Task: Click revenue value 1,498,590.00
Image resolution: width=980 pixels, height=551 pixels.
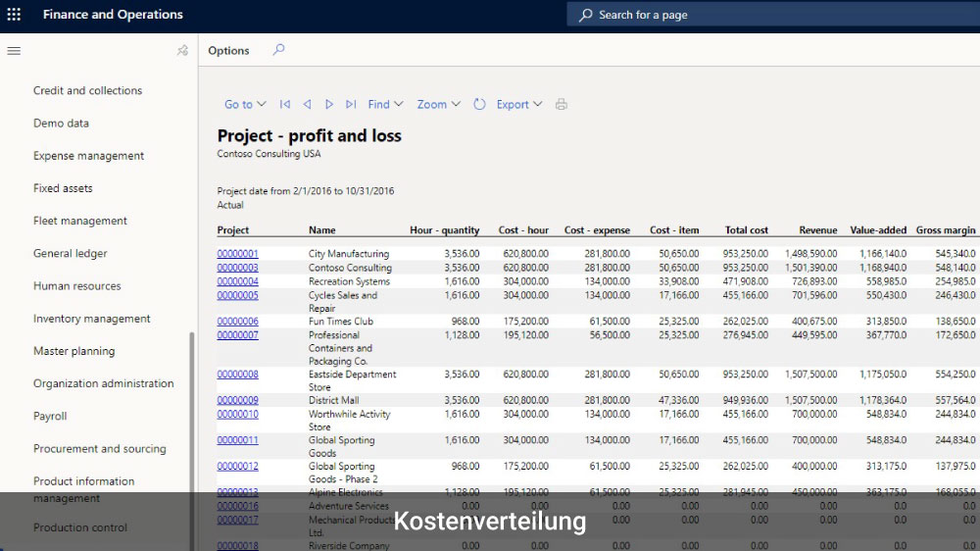Action: [x=811, y=254]
